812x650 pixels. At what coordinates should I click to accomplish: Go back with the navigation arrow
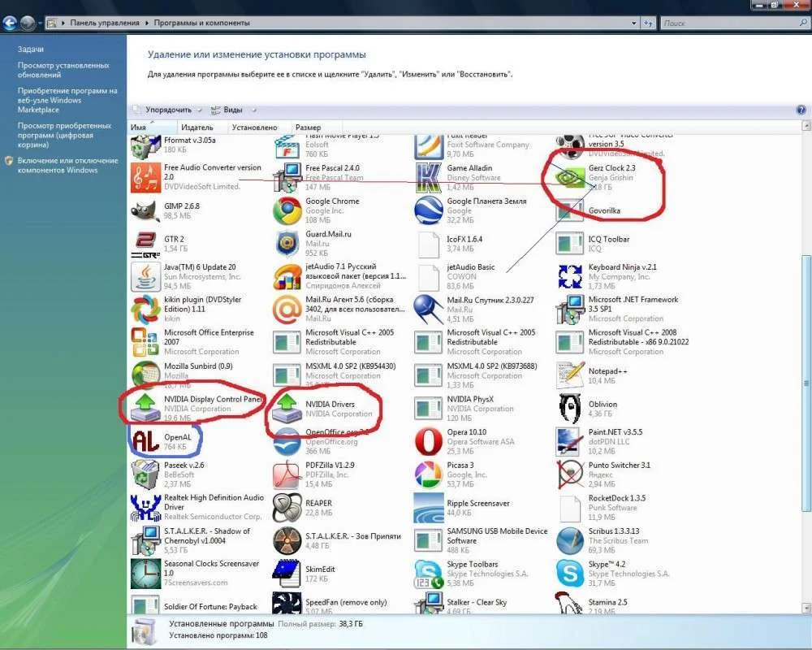point(10,23)
